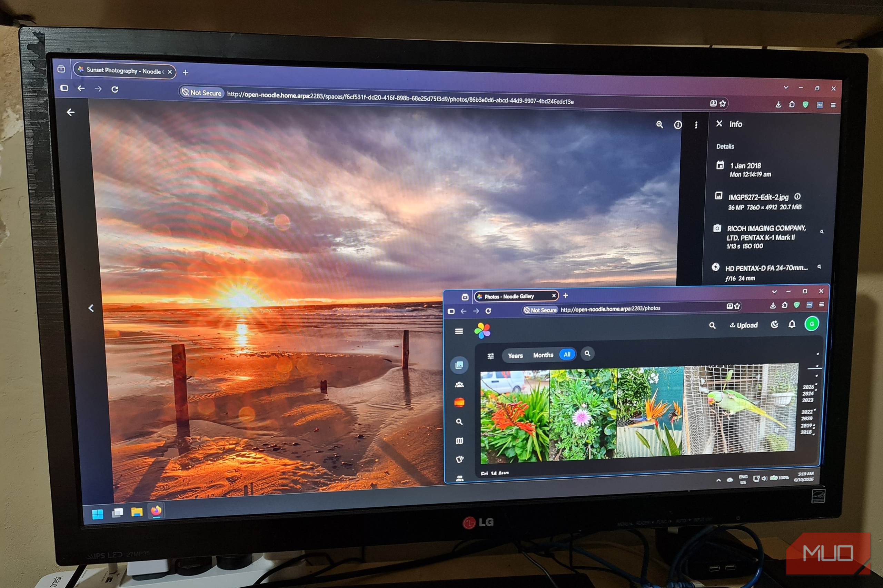Image resolution: width=883 pixels, height=588 pixels.
Task: Select the Photos - Noodle Gallery tab
Action: pos(516,296)
